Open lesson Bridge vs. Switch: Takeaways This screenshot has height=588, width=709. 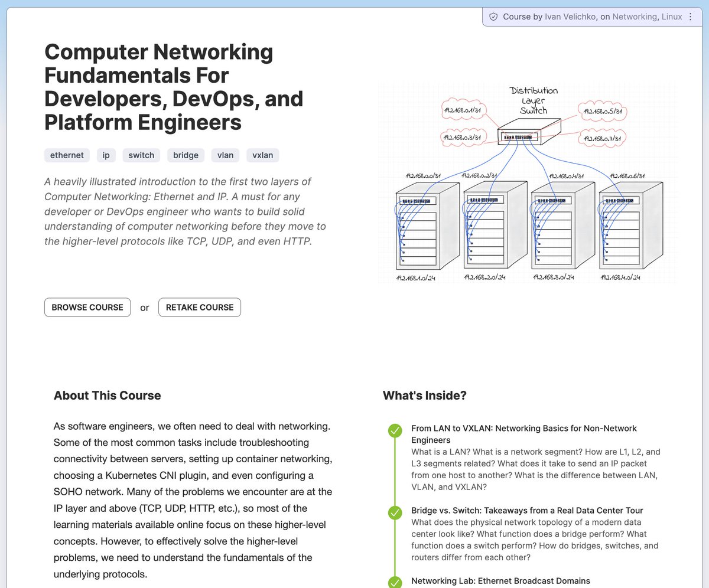coord(527,510)
